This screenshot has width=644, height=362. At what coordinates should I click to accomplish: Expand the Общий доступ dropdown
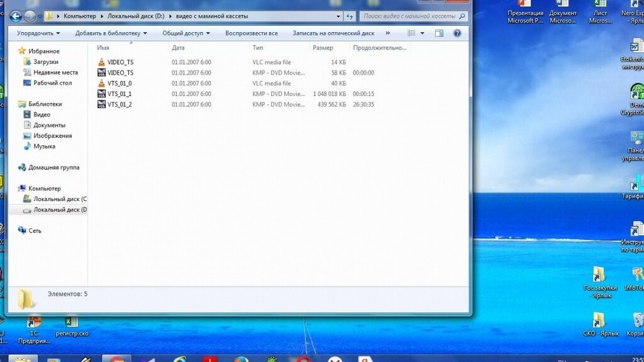(186, 33)
